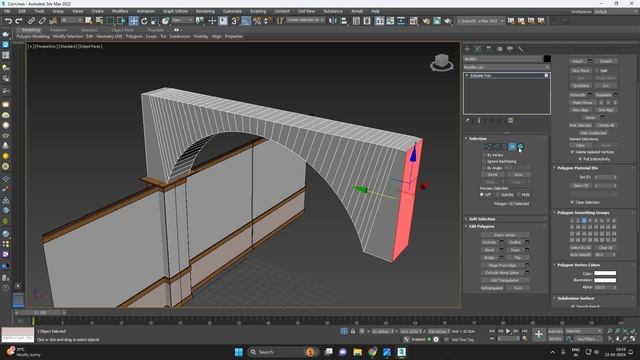Click Select by Name toolbar icon
The image size is (640, 360).
pos(99,20)
